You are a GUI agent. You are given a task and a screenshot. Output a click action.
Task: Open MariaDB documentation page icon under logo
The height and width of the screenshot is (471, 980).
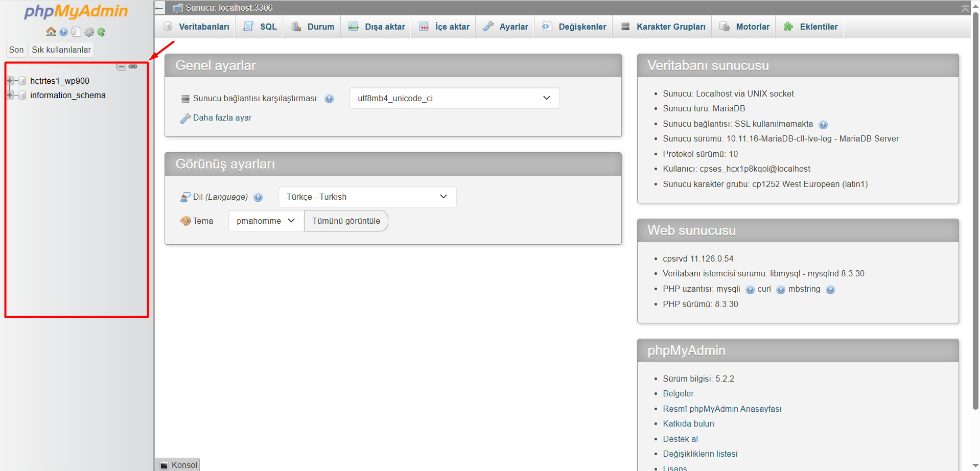coord(76,32)
